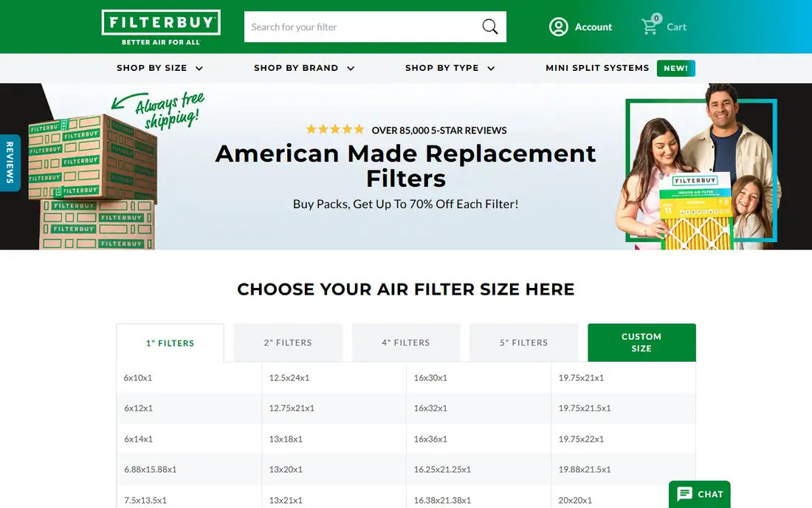Select the 16x36x1 filter size
The width and height of the screenshot is (812, 508).
click(430, 439)
